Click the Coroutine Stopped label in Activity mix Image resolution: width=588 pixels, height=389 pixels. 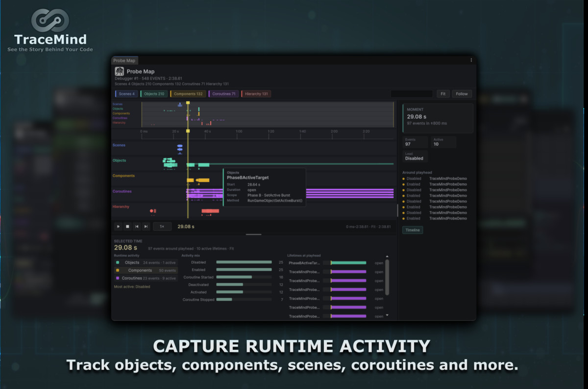(198, 299)
